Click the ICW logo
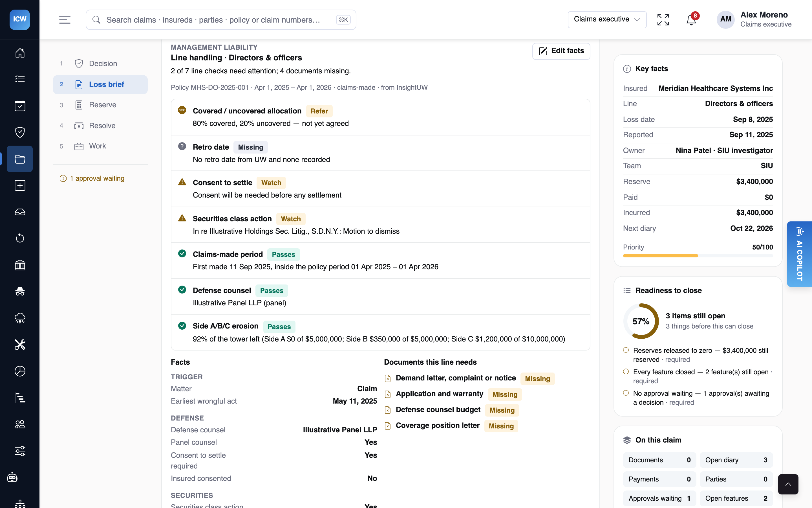Viewport: 812px width, 508px height. click(20, 19)
